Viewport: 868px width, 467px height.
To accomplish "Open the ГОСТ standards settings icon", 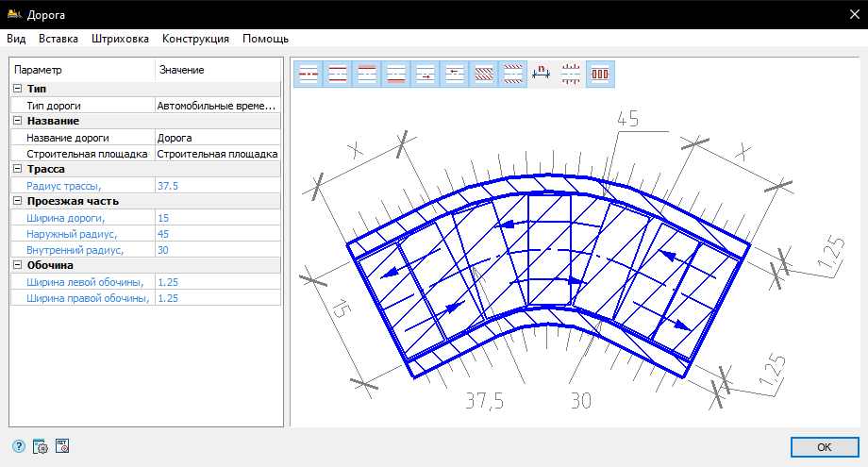I will coord(62,446).
